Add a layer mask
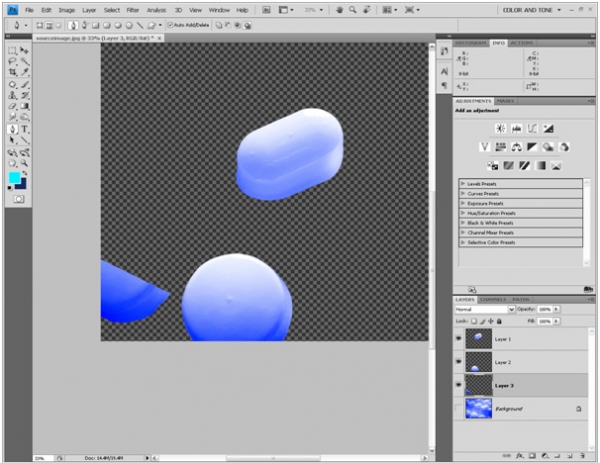Viewport: 600px width, 463px height. tap(532, 456)
